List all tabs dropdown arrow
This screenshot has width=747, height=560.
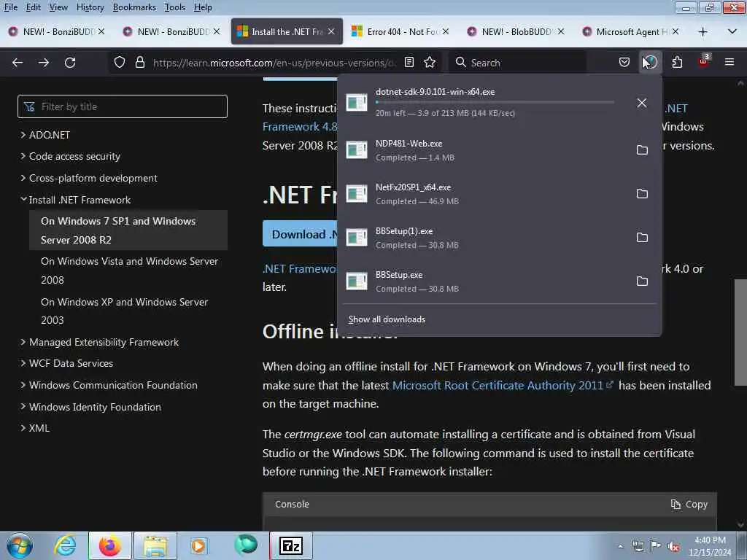(x=732, y=32)
